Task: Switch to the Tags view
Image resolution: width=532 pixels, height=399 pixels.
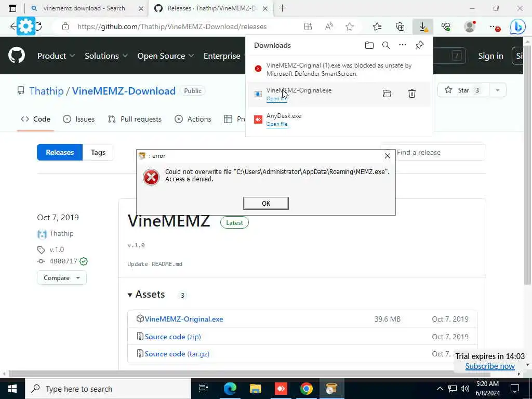Action: point(98,152)
